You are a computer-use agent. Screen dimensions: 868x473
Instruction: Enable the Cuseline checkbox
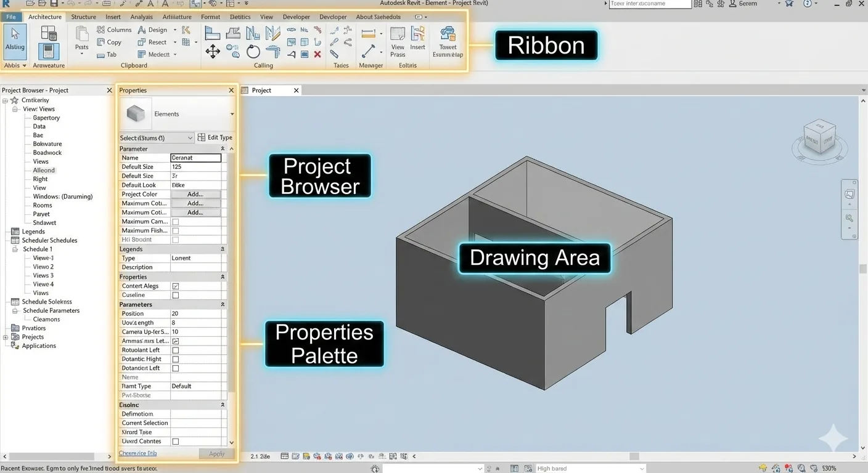176,296
